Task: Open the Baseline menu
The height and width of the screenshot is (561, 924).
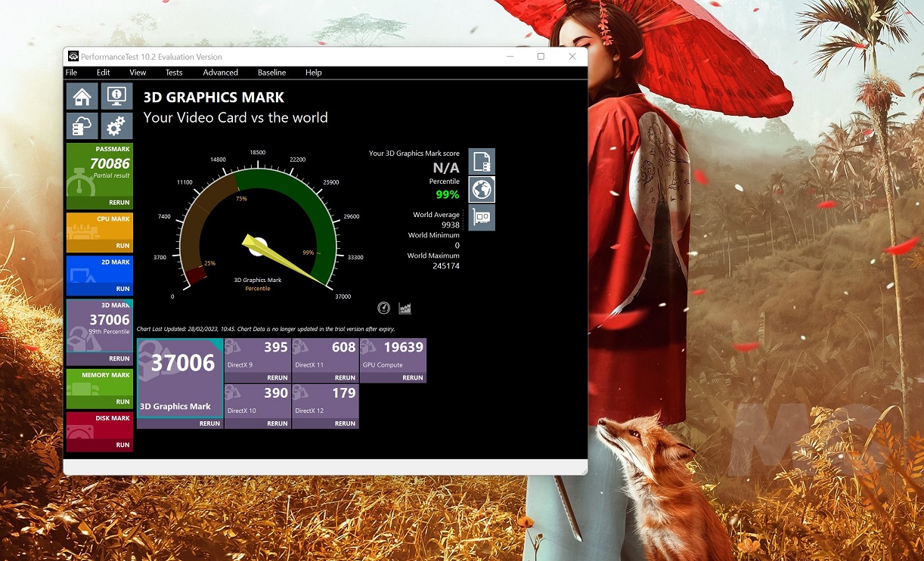Action: click(271, 73)
